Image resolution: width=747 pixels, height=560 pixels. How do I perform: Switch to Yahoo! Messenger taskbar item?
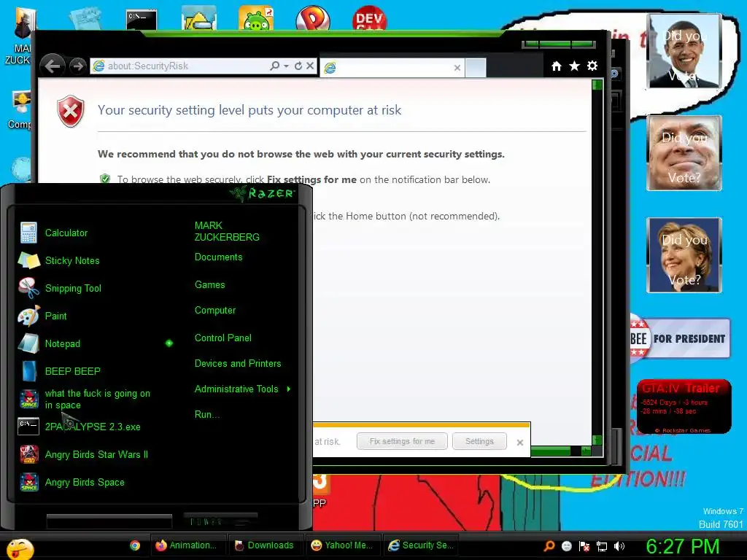pyautogui.click(x=342, y=545)
